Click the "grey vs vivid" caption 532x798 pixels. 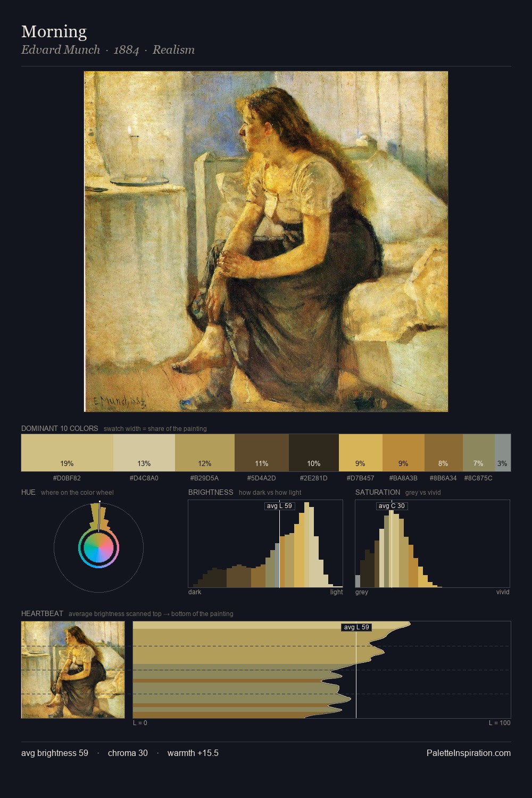(x=423, y=493)
